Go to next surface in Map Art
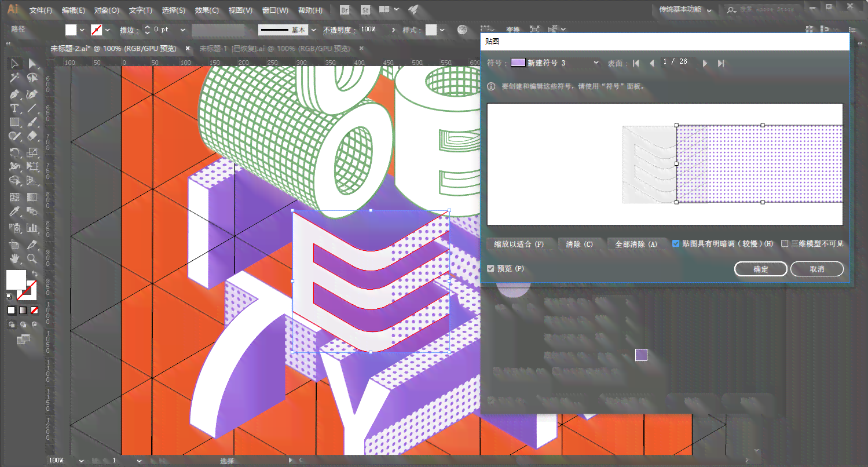 [x=705, y=63]
